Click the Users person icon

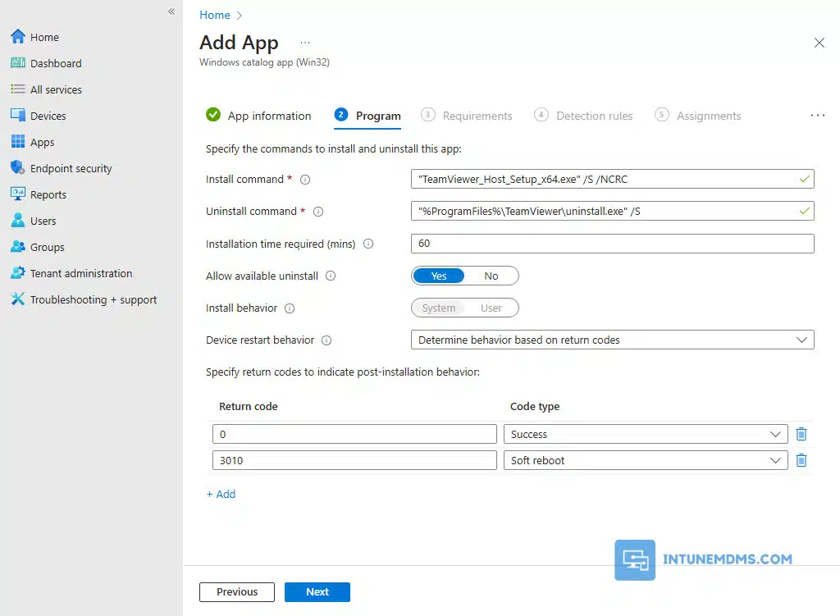[x=18, y=220]
